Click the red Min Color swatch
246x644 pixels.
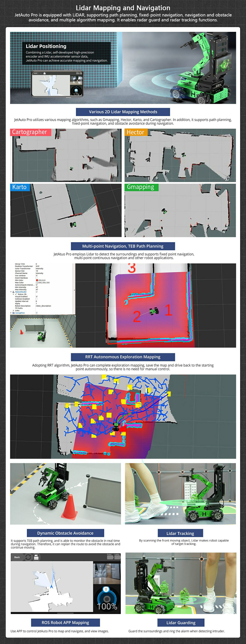[37, 280]
